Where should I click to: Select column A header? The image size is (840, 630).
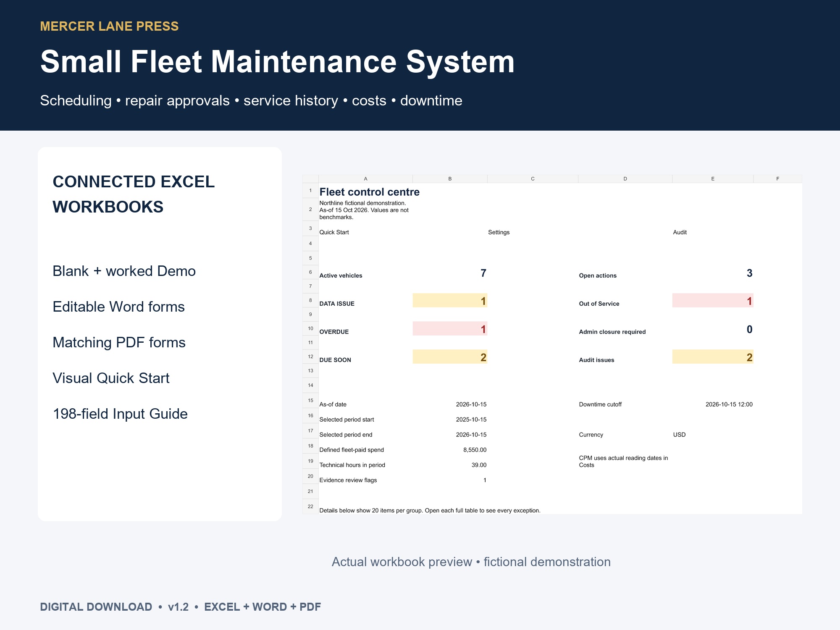[365, 179]
